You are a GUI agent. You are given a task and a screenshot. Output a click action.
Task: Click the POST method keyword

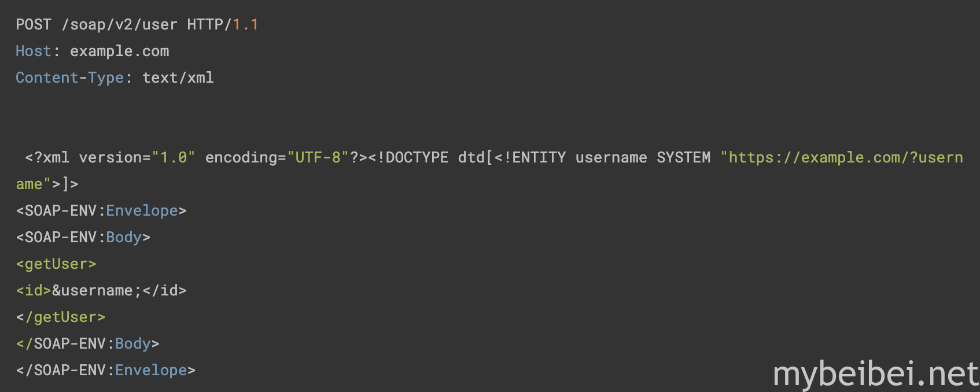coord(34,24)
